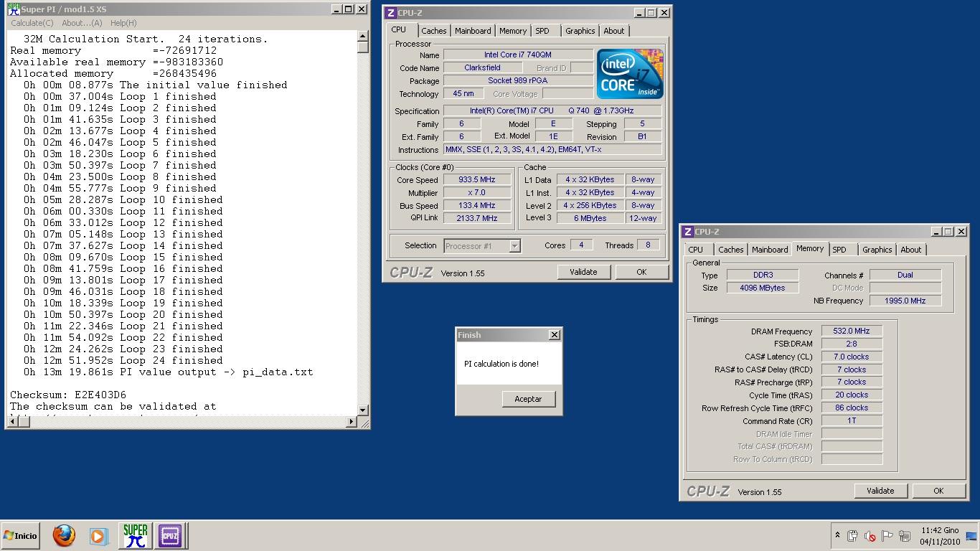The width and height of the screenshot is (980, 551).
Task: Select Caches tab in memory CPU-Z window
Action: (730, 250)
